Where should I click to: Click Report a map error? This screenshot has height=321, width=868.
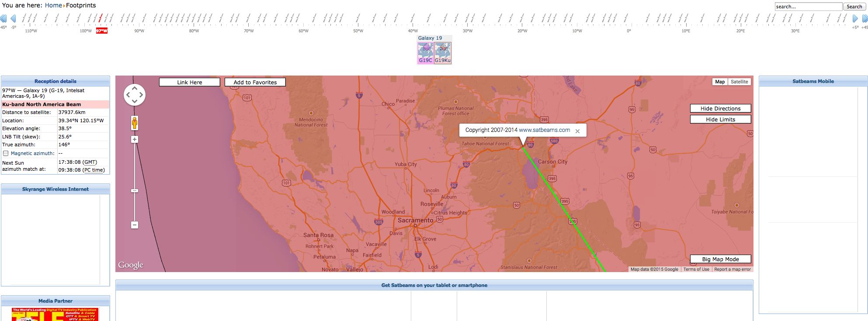(733, 269)
